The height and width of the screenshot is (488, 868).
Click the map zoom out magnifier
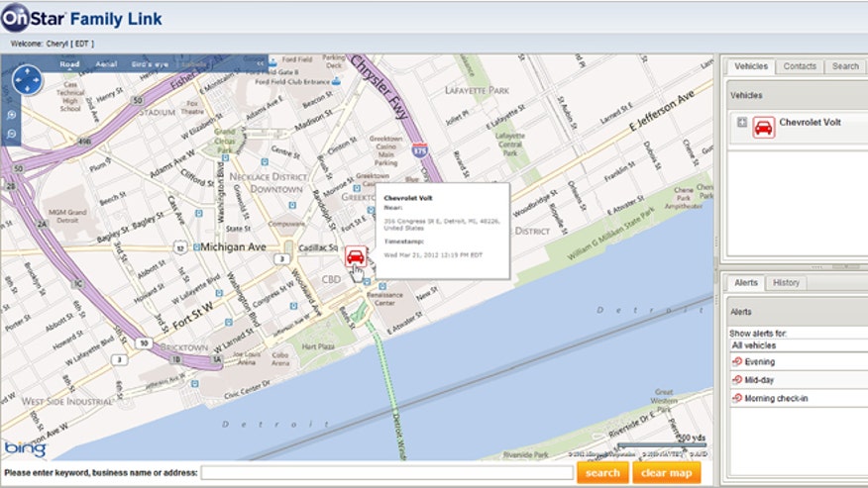coord(12,134)
